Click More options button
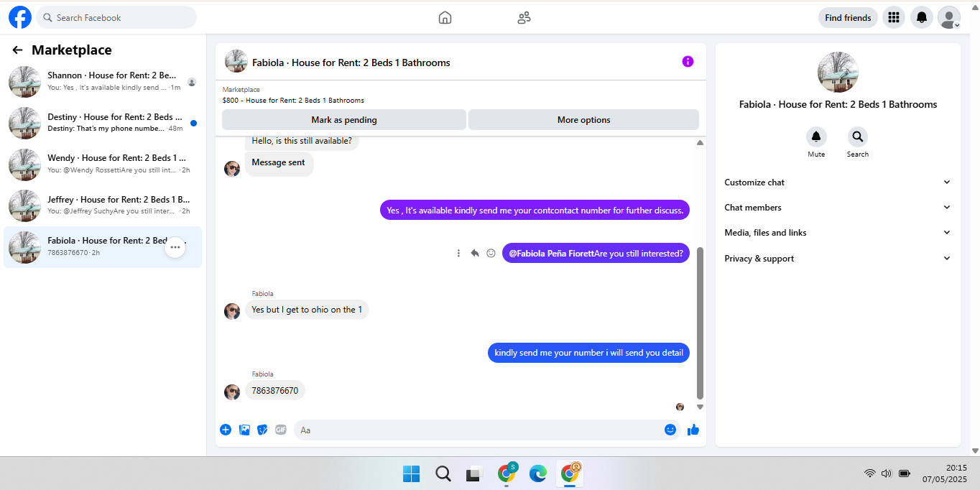This screenshot has width=980, height=490. (x=583, y=120)
